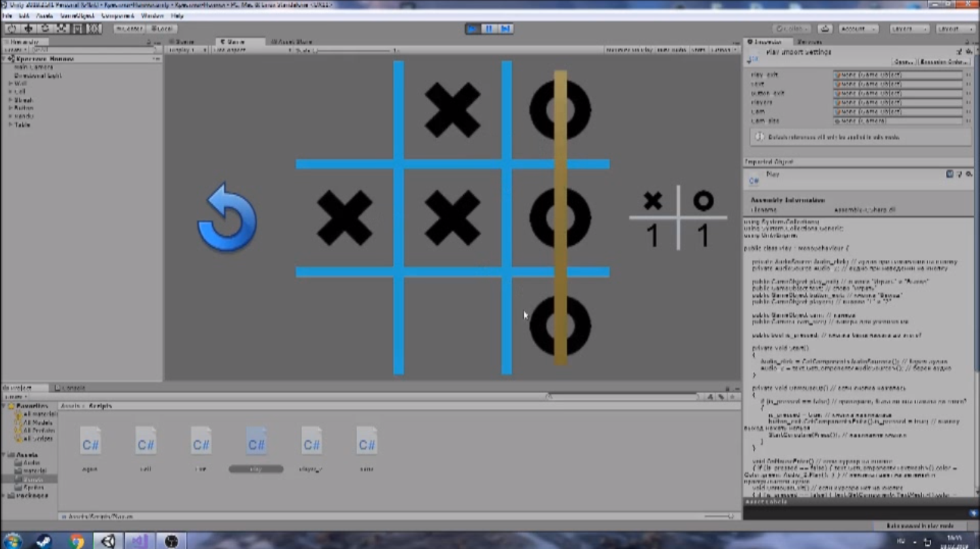The height and width of the screenshot is (549, 980).
Task: Select the Rotate tool in toolbar
Action: [45, 29]
